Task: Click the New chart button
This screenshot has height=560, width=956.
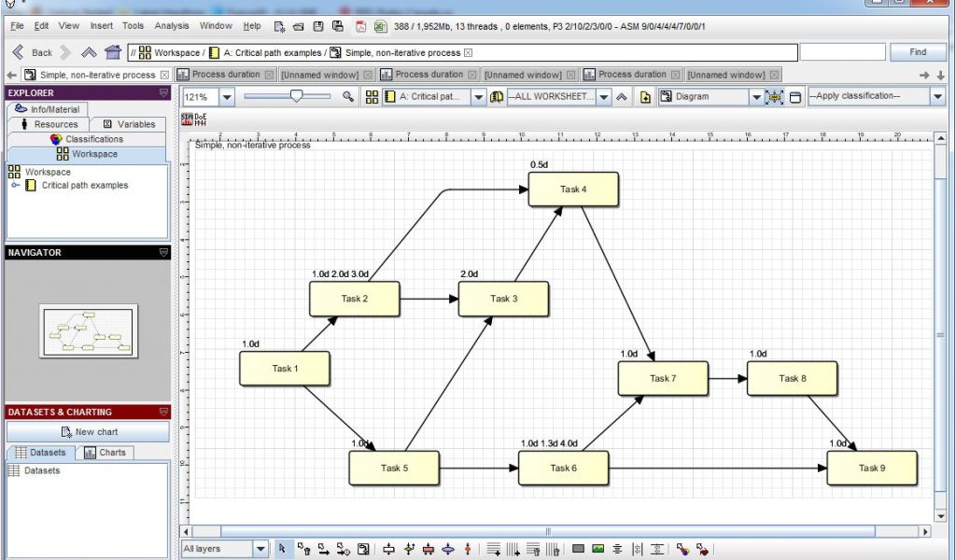Action: (88, 432)
